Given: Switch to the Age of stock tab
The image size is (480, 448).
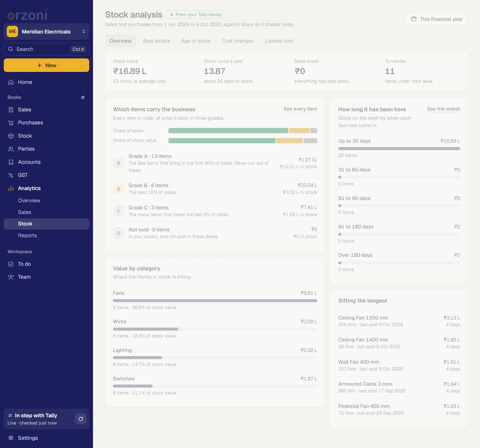Looking at the screenshot, I should pyautogui.click(x=196, y=41).
